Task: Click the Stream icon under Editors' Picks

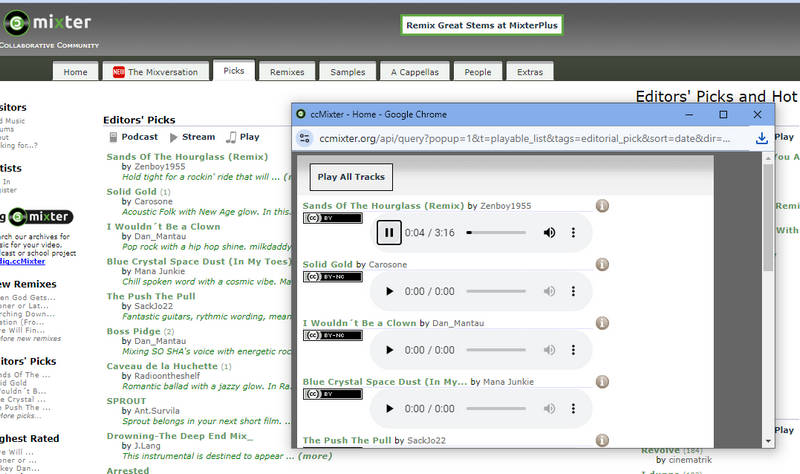Action: (x=174, y=137)
